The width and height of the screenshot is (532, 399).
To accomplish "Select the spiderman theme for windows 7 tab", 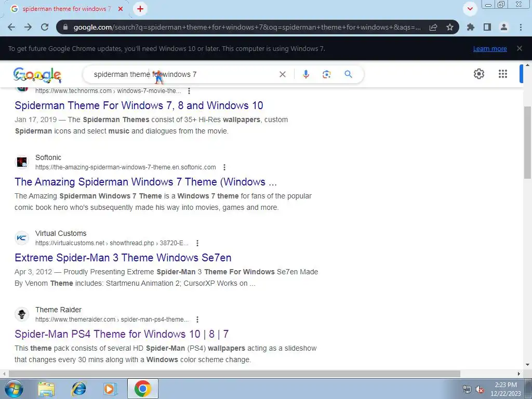I will pyautogui.click(x=66, y=9).
